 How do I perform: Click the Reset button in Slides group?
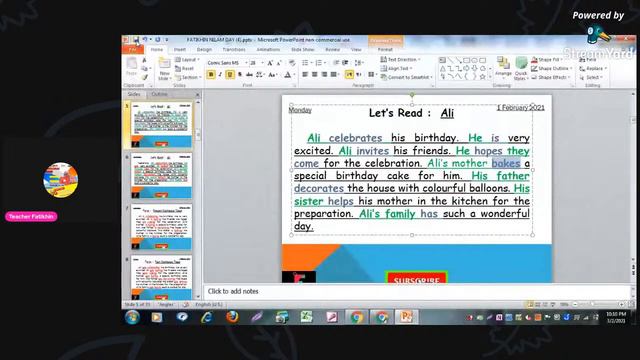point(184,69)
